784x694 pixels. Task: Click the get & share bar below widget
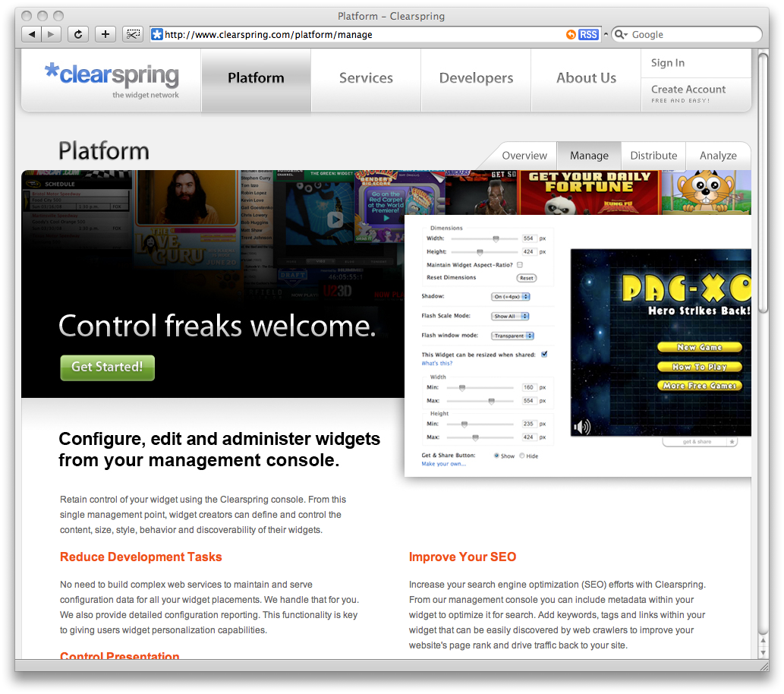point(700,442)
